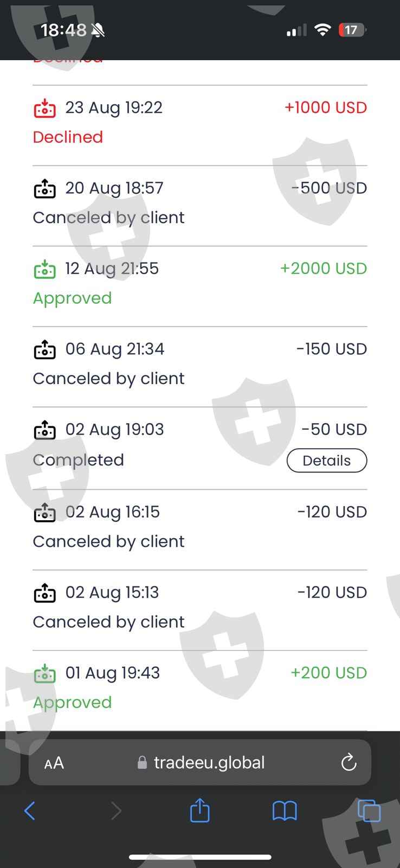Tap the 02 Aug 15:13 transaction date
Screen dimensions: 400x868
pos(112,592)
